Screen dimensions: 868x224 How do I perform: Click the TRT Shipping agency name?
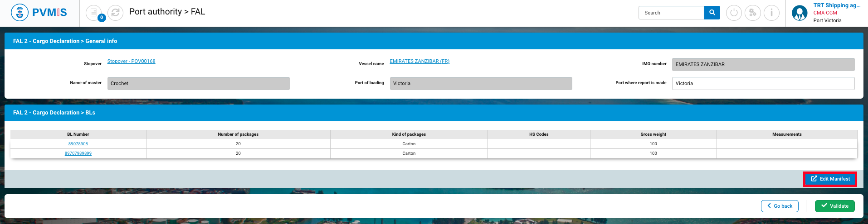click(836, 5)
